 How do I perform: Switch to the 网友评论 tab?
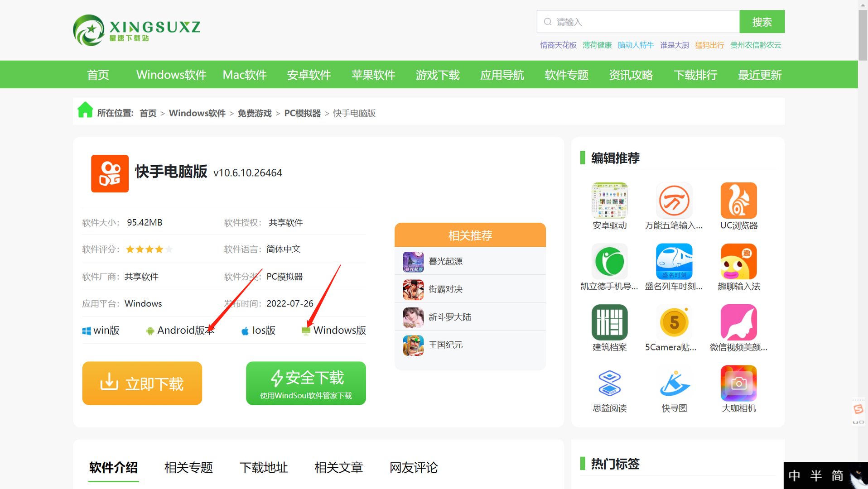click(413, 468)
